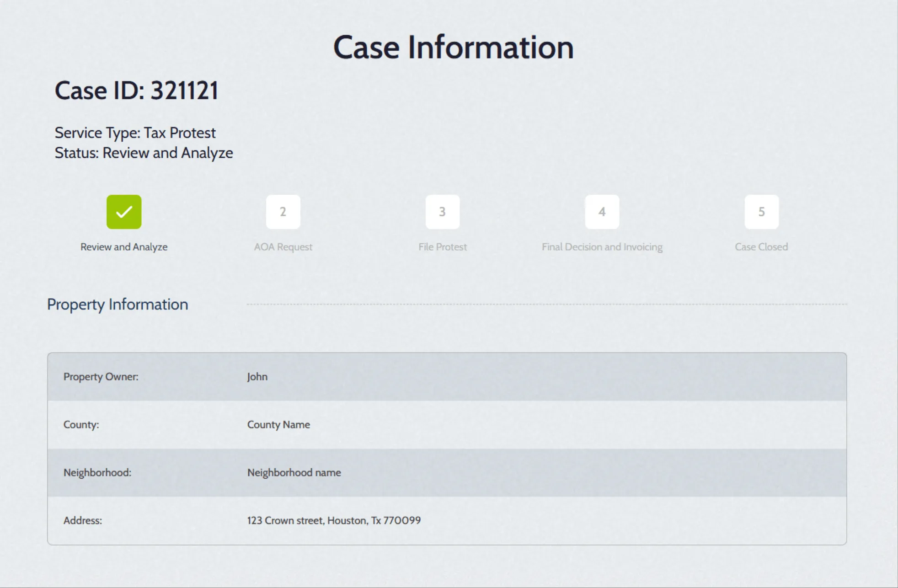Click Final Decision and Invoicing label

[x=602, y=247]
